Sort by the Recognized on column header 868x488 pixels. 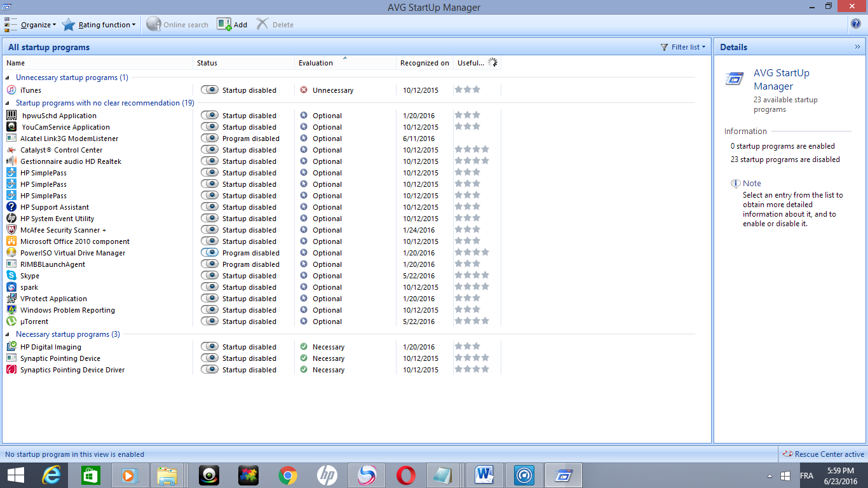coord(424,63)
